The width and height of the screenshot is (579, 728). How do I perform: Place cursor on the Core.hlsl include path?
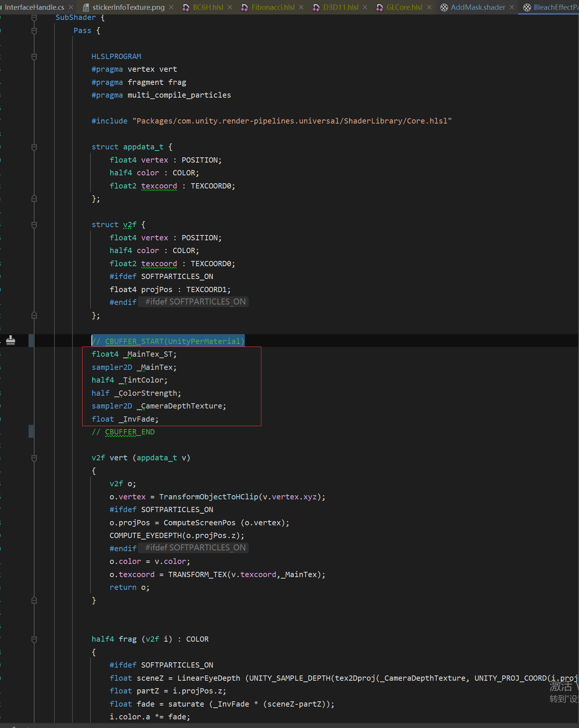click(292, 121)
